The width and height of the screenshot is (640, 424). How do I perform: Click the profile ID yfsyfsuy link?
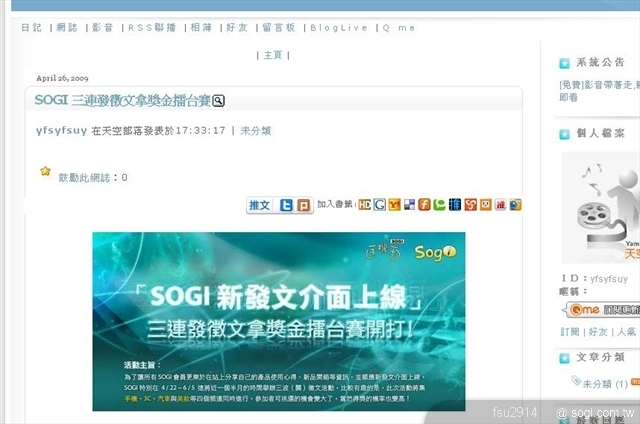click(609, 279)
